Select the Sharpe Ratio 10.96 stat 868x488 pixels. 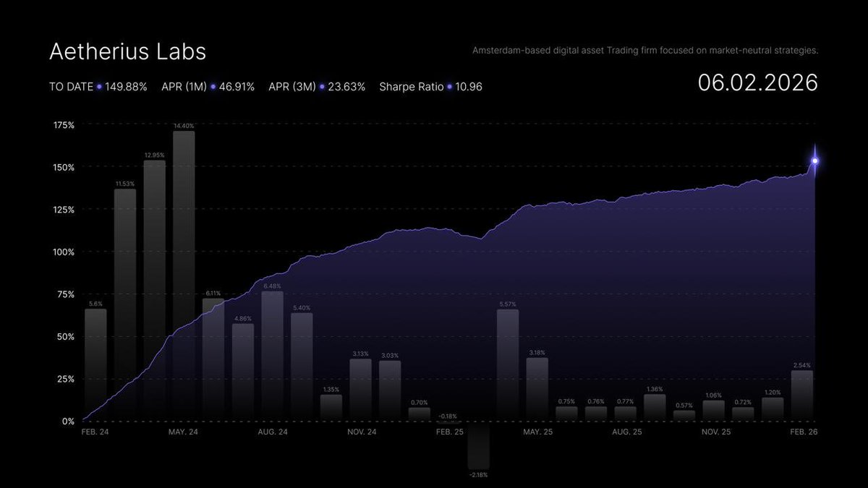[431, 87]
